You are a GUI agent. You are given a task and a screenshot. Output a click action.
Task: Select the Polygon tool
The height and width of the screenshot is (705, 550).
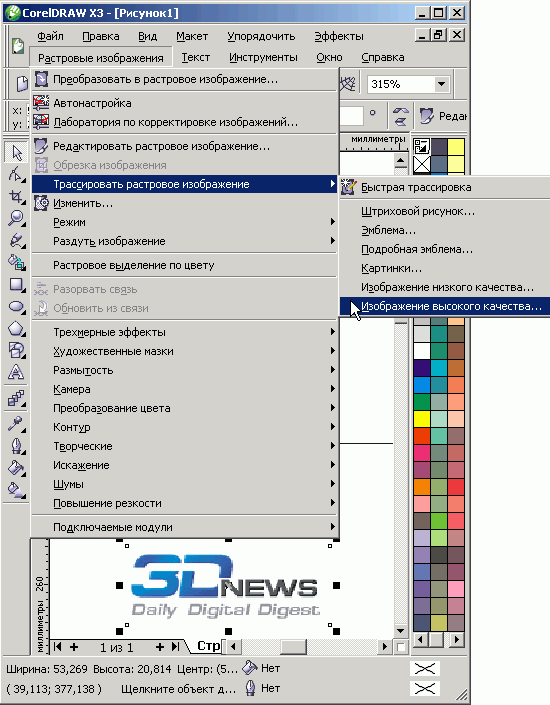(x=16, y=329)
